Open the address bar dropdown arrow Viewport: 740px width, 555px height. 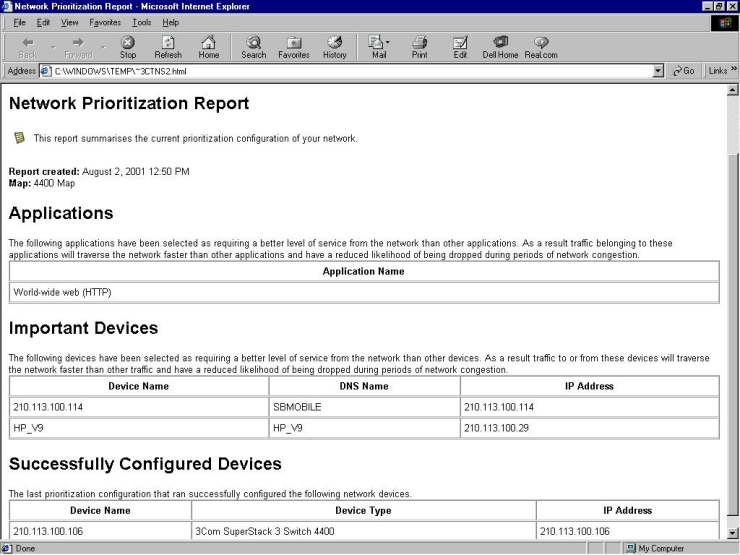(656, 70)
